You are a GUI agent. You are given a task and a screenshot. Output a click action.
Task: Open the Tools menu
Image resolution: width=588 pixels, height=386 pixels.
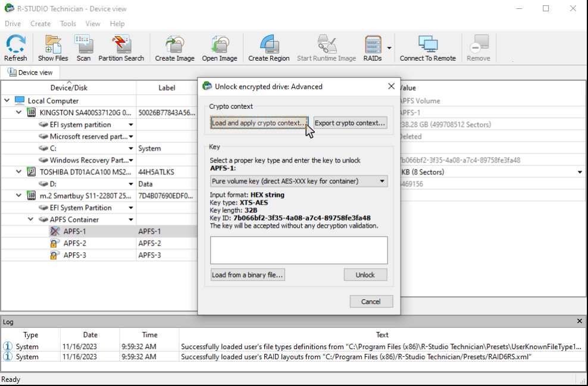68,24
